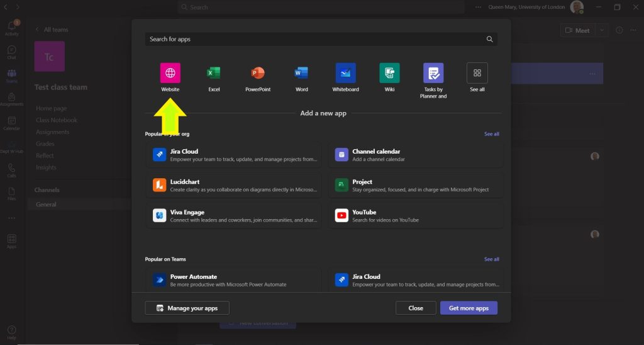Select the Lucidchart app
Viewport: 644px width, 345px height.
[233, 186]
